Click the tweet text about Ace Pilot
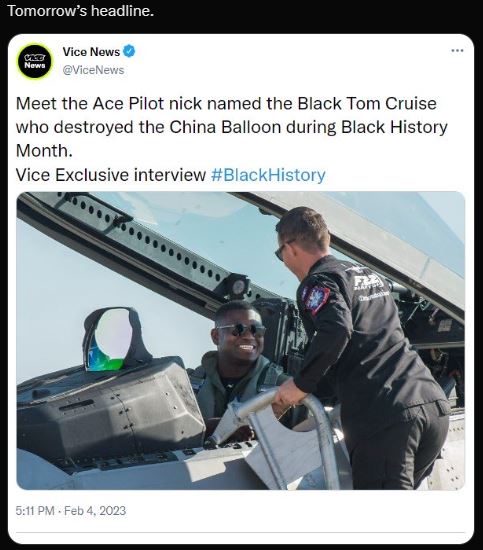483x550 pixels. click(232, 127)
